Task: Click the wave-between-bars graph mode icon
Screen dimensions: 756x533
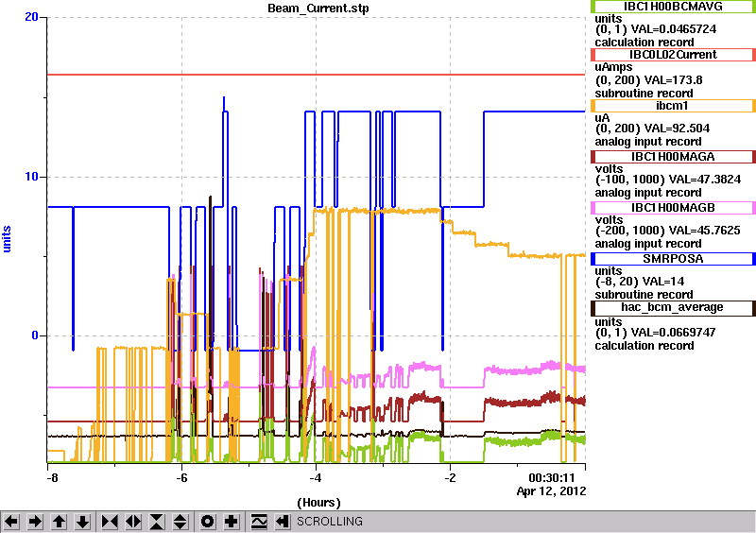Action: (x=259, y=522)
